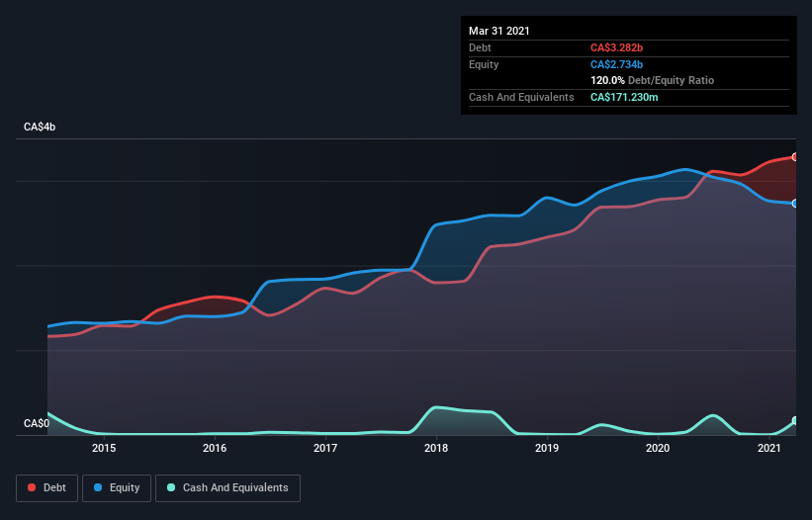Click the blue Equity endpoint marker
The height and width of the screenshot is (520, 812).
795,204
